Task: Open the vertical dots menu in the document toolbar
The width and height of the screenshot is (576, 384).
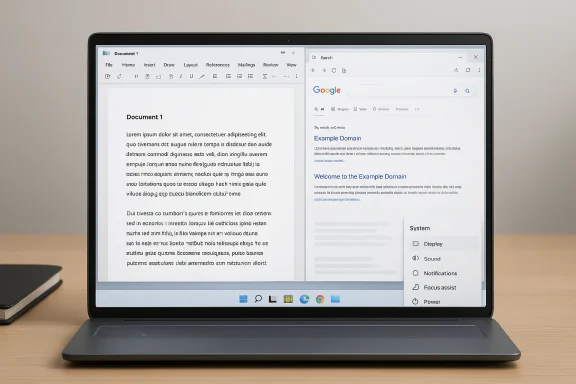Action: [296, 76]
